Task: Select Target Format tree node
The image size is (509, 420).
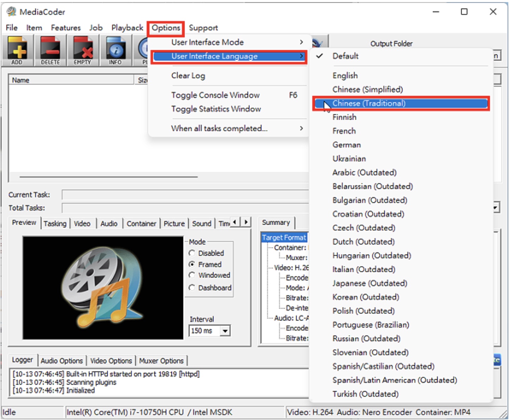Action: pyautogui.click(x=284, y=237)
